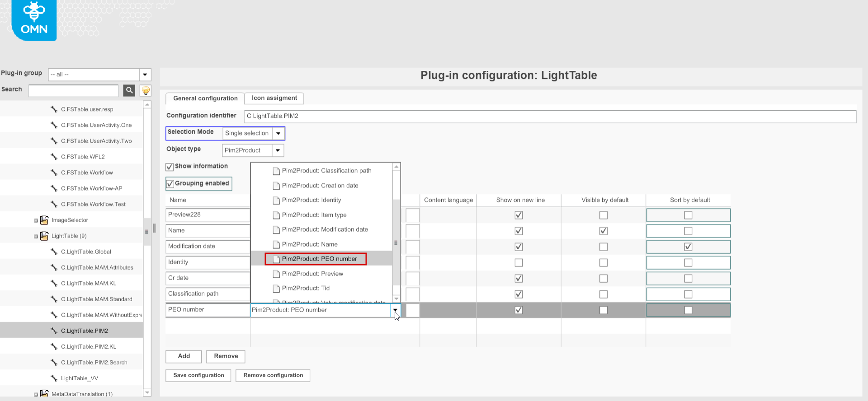Click into the Configuration identifier field
The height and width of the screenshot is (401, 868).
click(550, 116)
